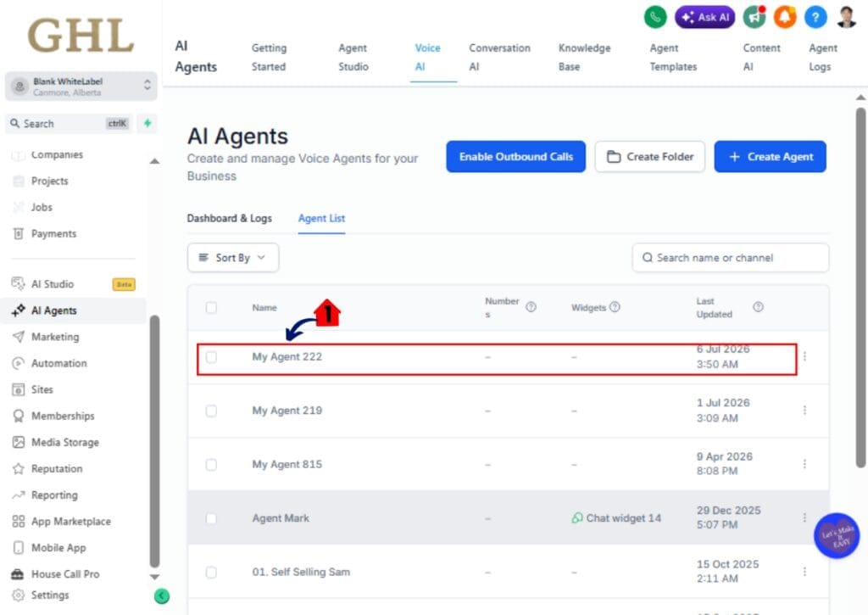Image resolution: width=868 pixels, height=615 pixels.
Task: Click the Ask AI button
Action: tap(704, 17)
